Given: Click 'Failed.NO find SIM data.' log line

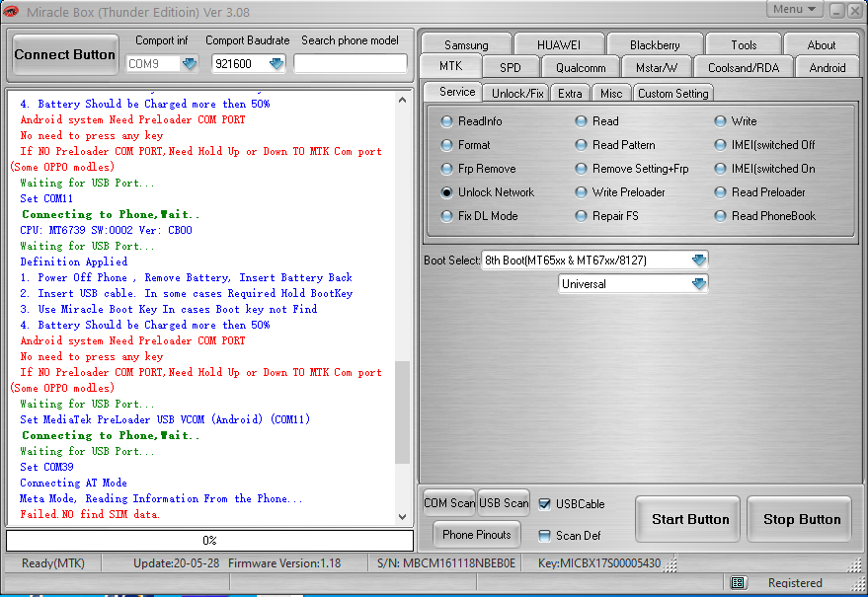Looking at the screenshot, I should (x=90, y=514).
